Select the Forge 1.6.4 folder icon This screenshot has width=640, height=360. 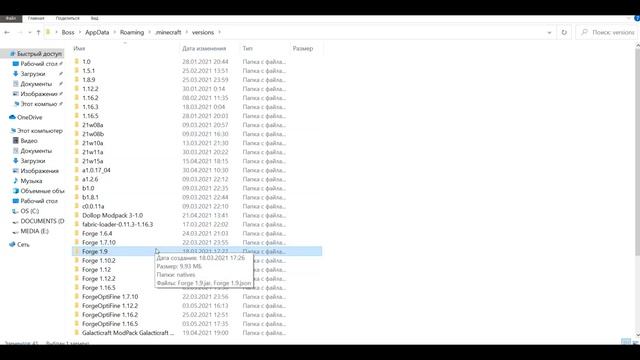(76, 233)
